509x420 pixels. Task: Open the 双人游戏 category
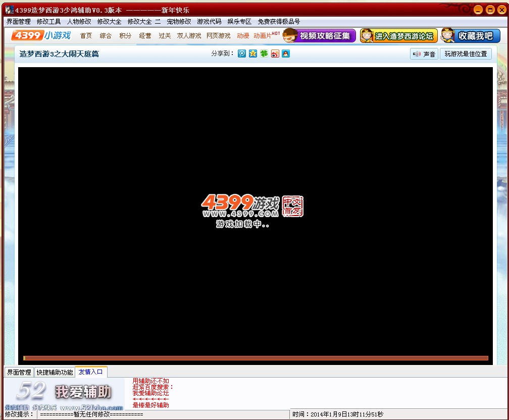(x=189, y=36)
